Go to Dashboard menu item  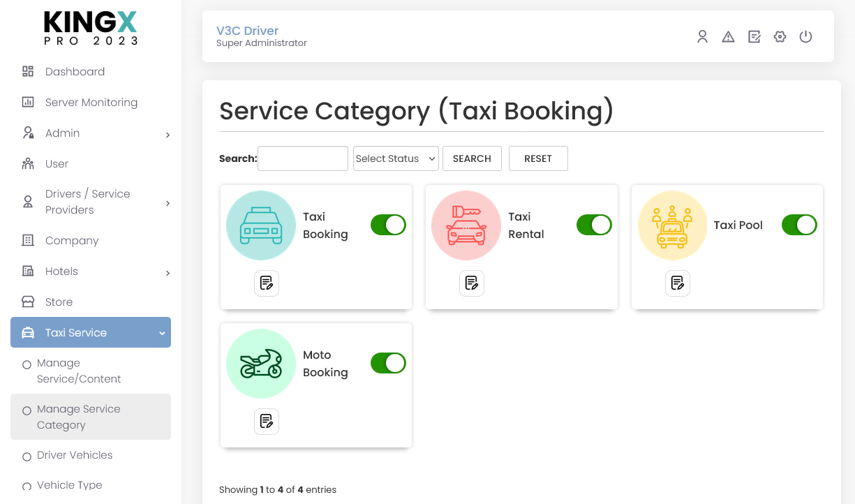[x=91, y=71]
